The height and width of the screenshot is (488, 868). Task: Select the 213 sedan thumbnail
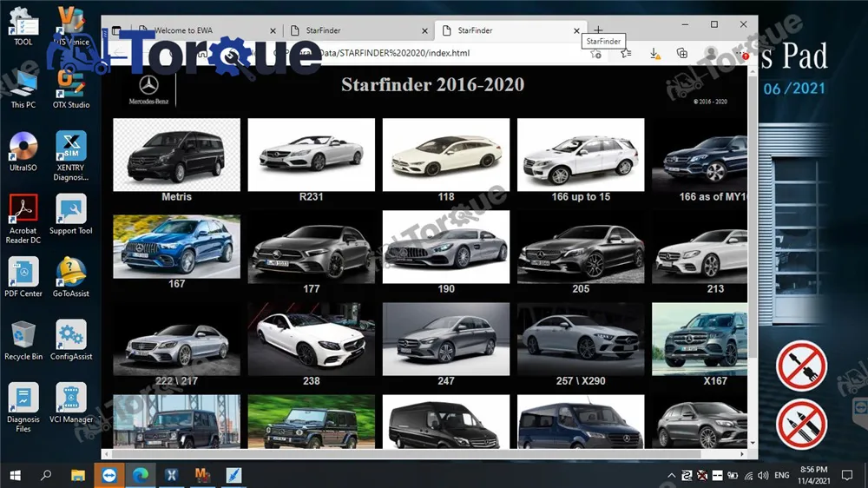point(700,247)
